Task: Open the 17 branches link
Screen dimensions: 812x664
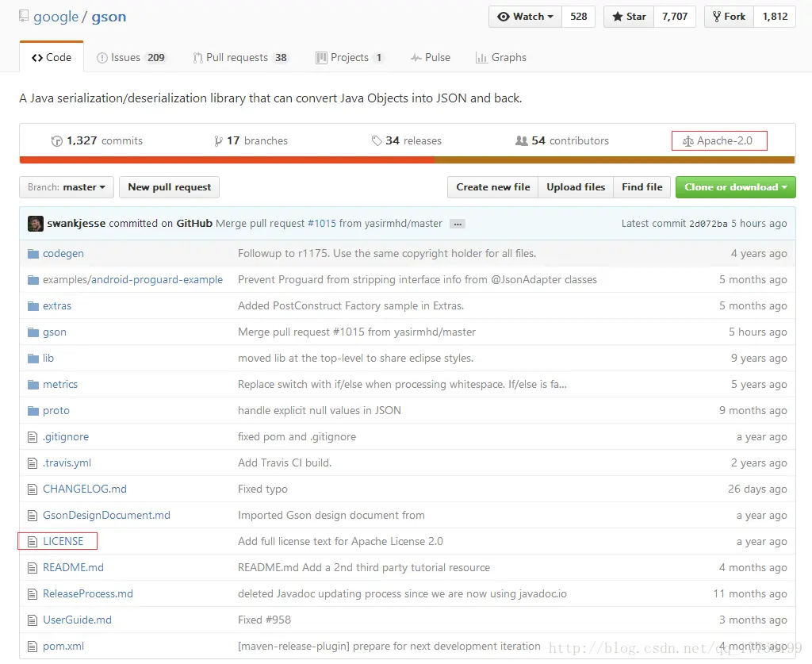Action: [251, 141]
